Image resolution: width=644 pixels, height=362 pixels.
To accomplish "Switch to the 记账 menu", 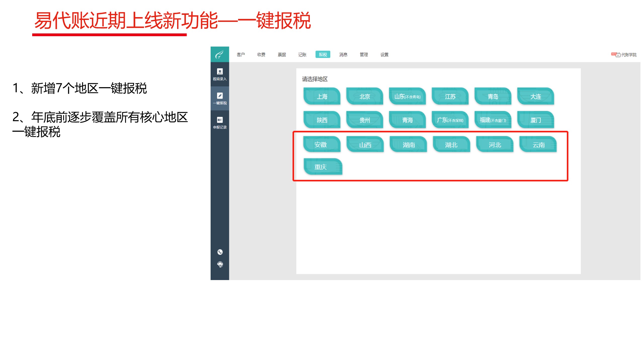I will pyautogui.click(x=302, y=55).
